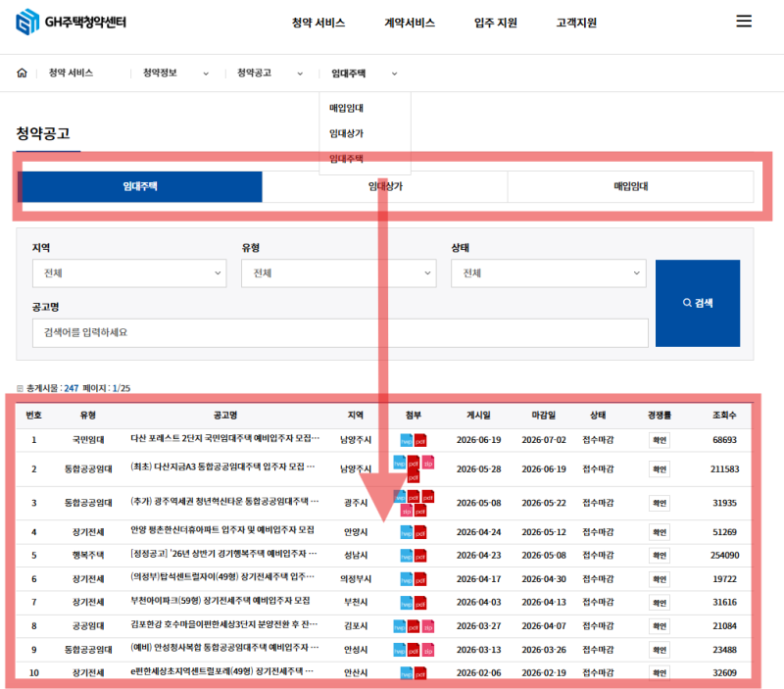Image resolution: width=784 pixels, height=689 pixels.
Task: Download hwp file for 부천아이파크(59형) row
Action: (x=407, y=603)
